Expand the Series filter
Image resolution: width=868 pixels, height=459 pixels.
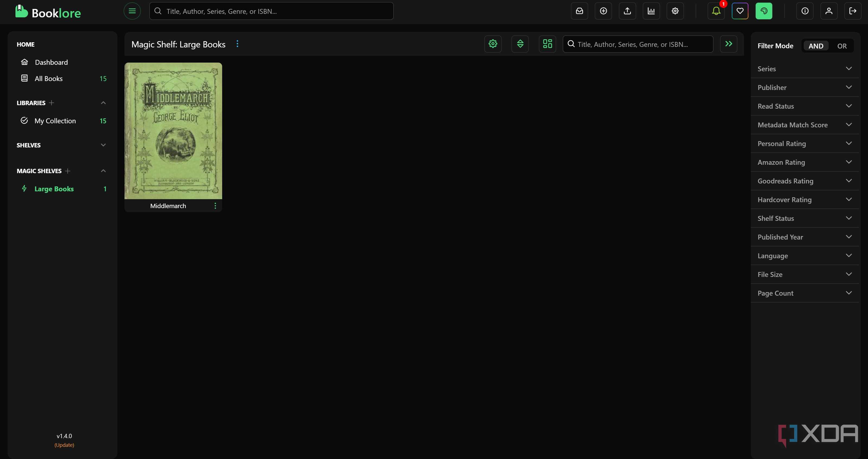[805, 69]
